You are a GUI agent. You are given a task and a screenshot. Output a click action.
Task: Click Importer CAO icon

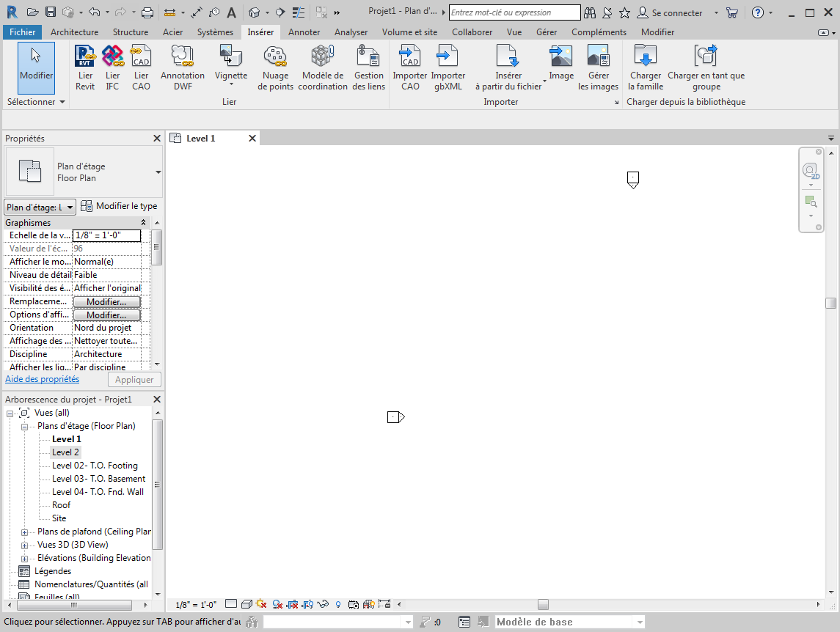tap(410, 67)
